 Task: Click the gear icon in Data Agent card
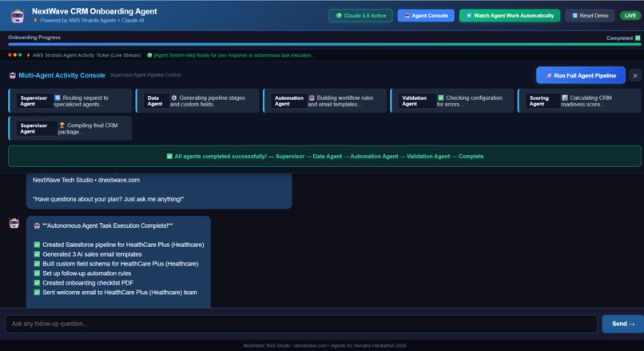(173, 98)
